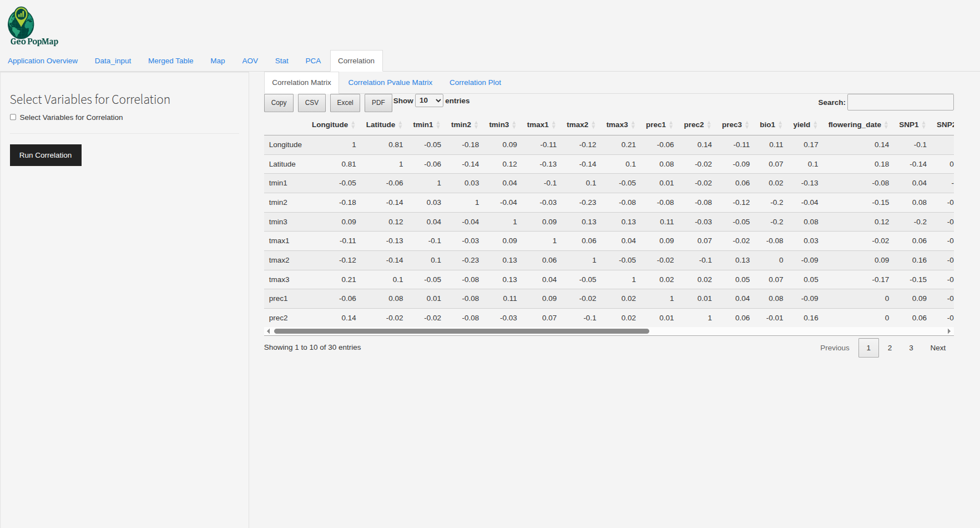Click the Latitude row label

pyautogui.click(x=282, y=164)
